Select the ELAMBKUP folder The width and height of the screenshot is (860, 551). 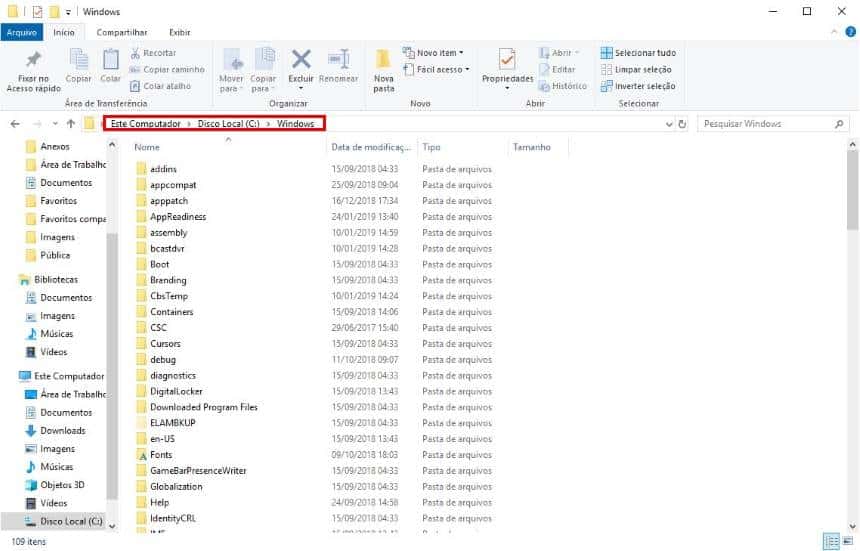pos(172,423)
